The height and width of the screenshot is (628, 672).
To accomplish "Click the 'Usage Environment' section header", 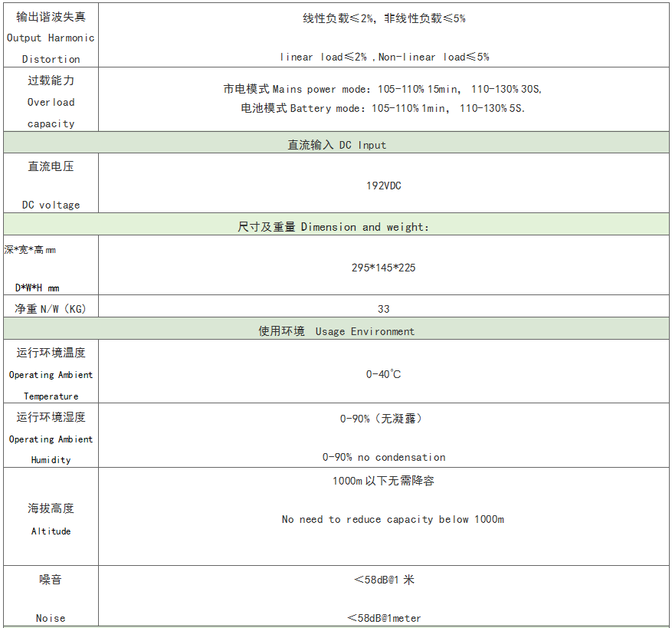I will point(336,331).
